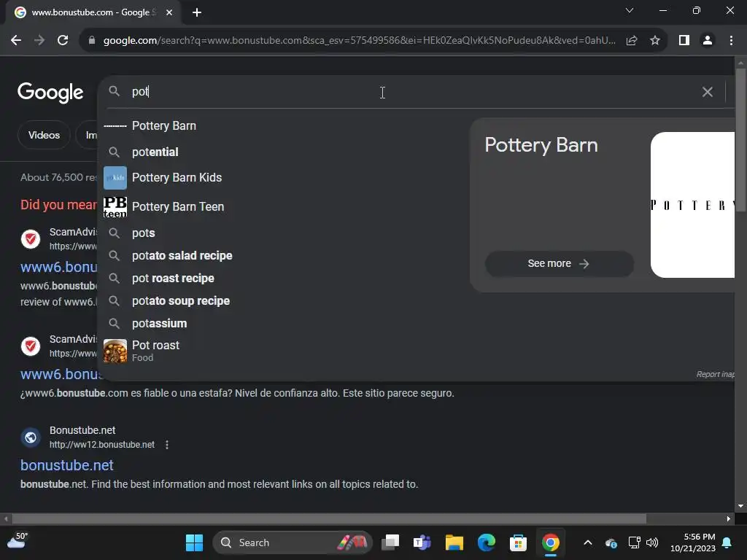Viewport: 747px width, 560px height.
Task: Open File Explorer from taskbar
Action: [x=454, y=542]
